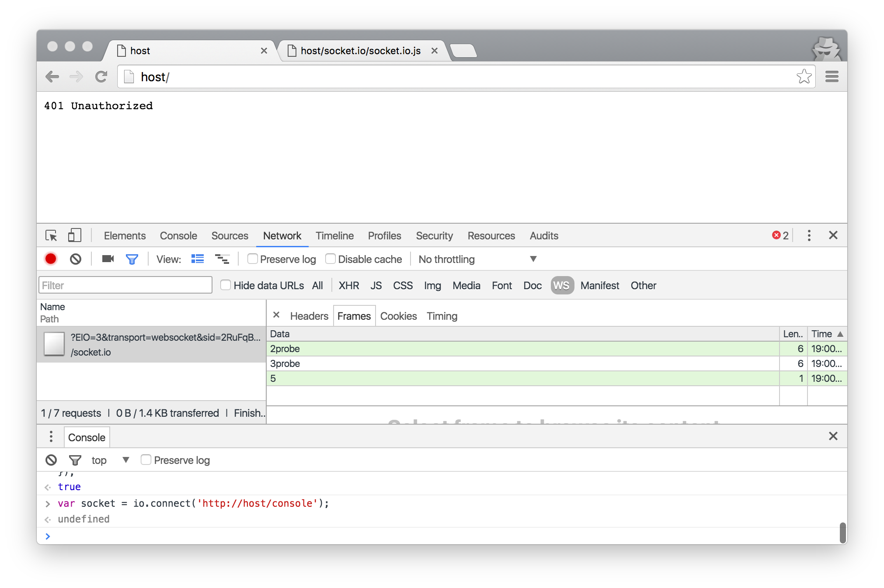Switch to the Sources panel tab
Image resolution: width=884 pixels, height=588 pixels.
click(x=230, y=235)
